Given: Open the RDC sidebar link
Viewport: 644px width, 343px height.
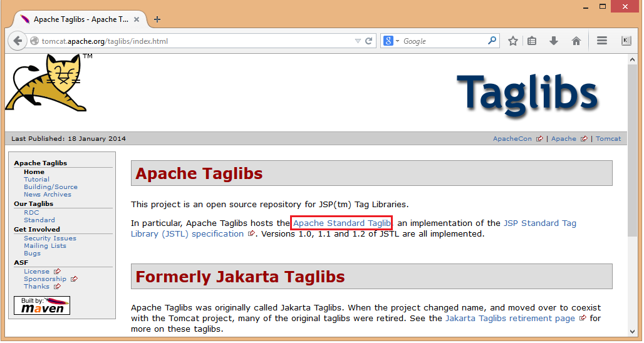Looking at the screenshot, I should click(31, 213).
